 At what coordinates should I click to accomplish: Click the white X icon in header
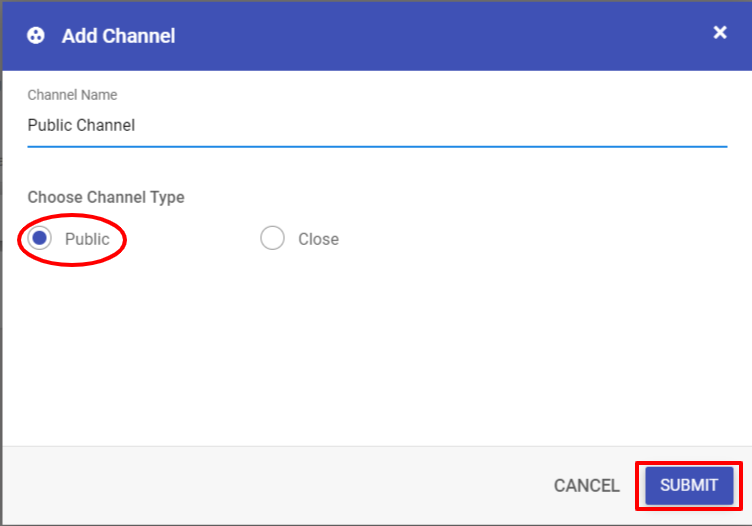pos(720,33)
